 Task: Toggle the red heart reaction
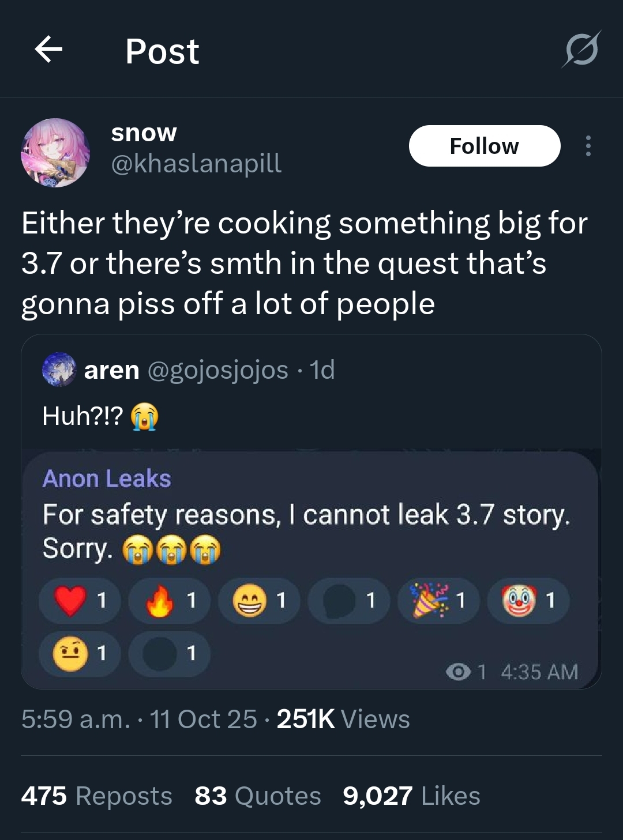tap(80, 601)
